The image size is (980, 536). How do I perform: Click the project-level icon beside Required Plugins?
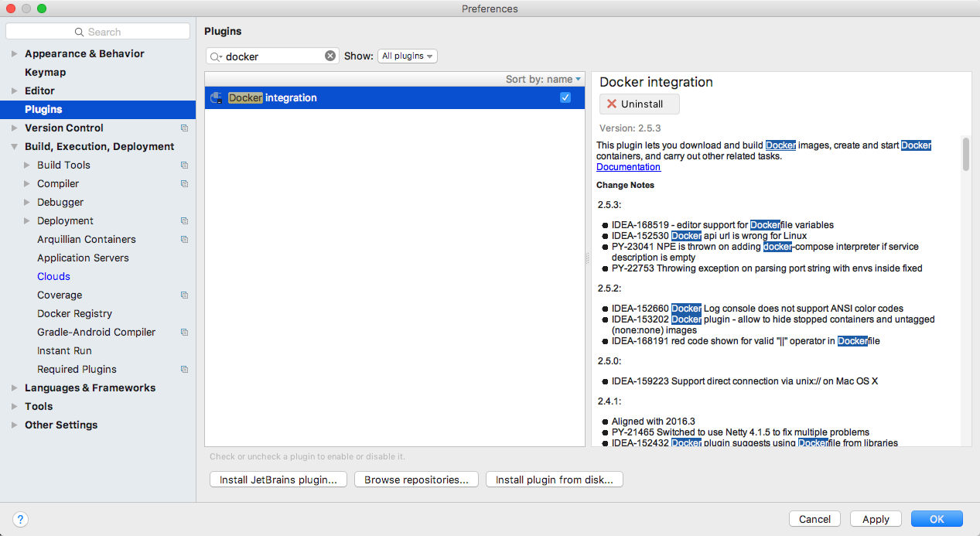tap(184, 370)
